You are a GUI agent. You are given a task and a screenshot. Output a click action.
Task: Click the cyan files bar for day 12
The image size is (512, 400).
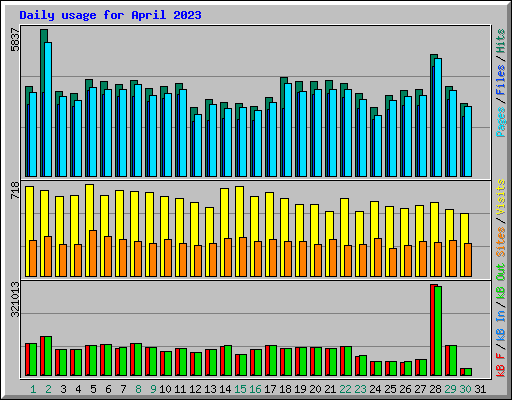coord(198,145)
